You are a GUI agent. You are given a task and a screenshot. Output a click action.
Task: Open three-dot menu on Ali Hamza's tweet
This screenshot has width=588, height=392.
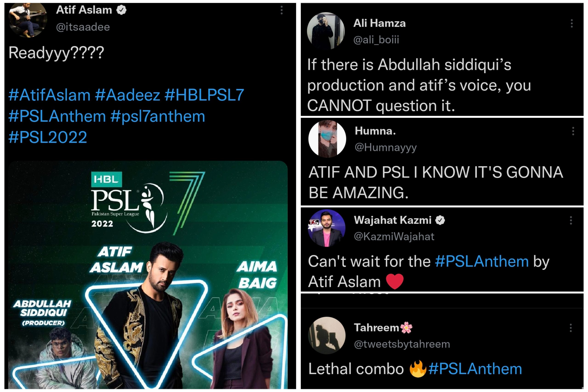[x=571, y=23]
